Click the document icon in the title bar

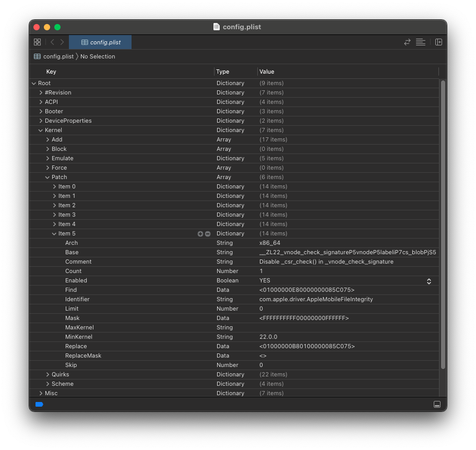(x=217, y=27)
